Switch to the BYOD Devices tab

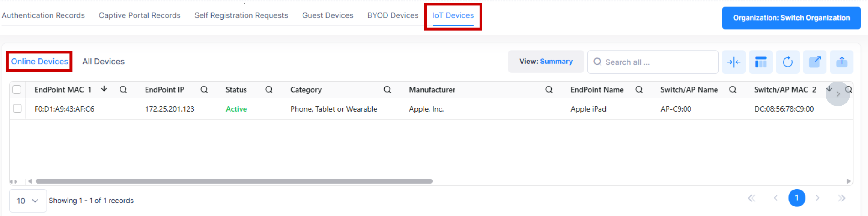(x=392, y=15)
